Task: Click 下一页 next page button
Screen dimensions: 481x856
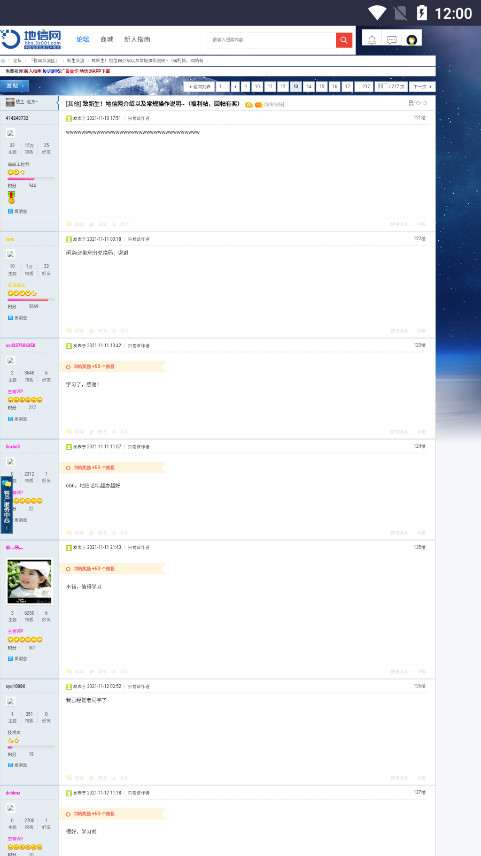Action: (x=422, y=86)
